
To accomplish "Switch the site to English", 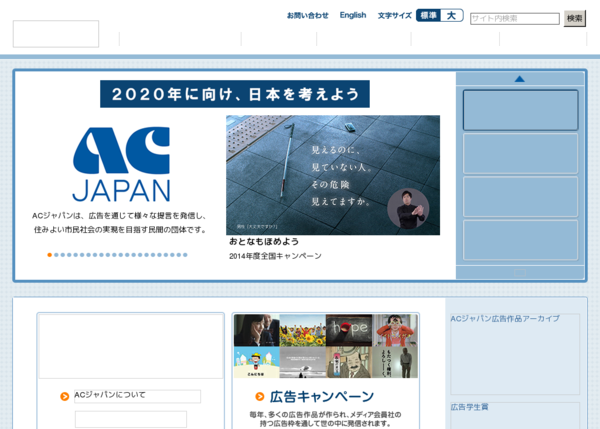I will [x=353, y=15].
